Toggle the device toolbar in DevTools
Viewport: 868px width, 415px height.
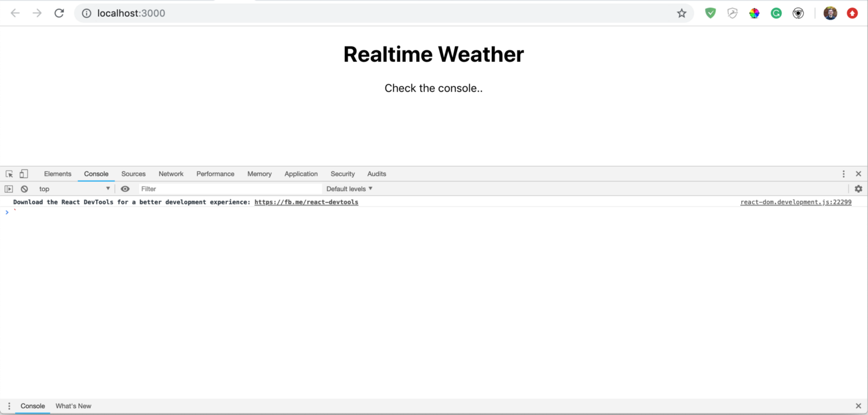click(24, 174)
